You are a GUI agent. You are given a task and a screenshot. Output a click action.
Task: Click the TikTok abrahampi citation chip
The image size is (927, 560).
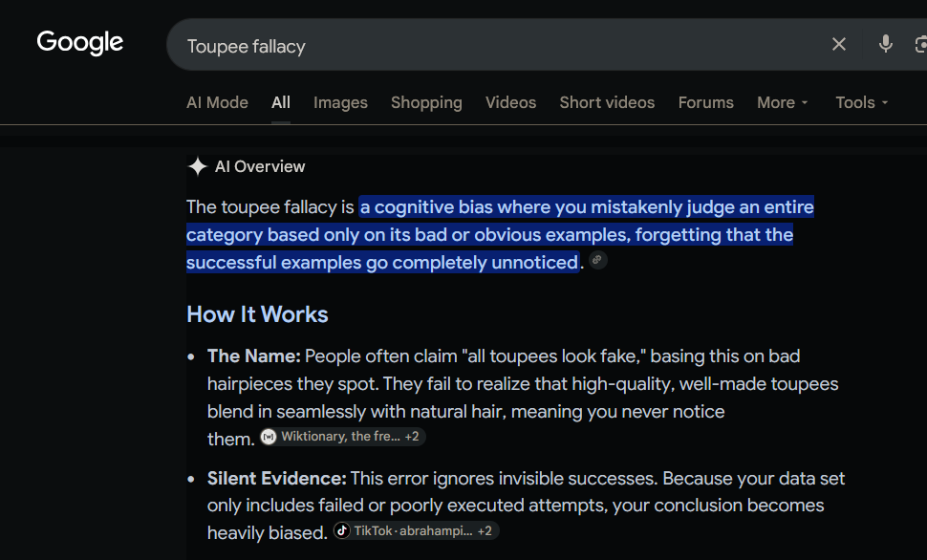point(417,530)
